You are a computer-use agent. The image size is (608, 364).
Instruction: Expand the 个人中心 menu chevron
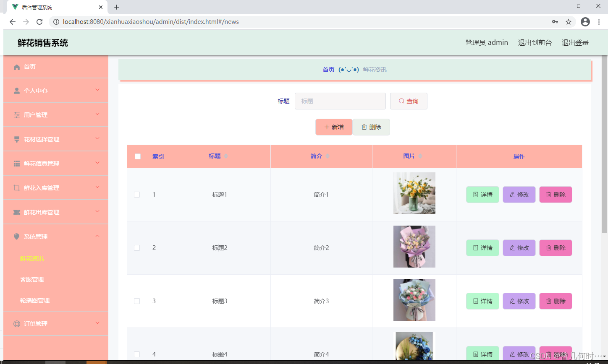97,90
